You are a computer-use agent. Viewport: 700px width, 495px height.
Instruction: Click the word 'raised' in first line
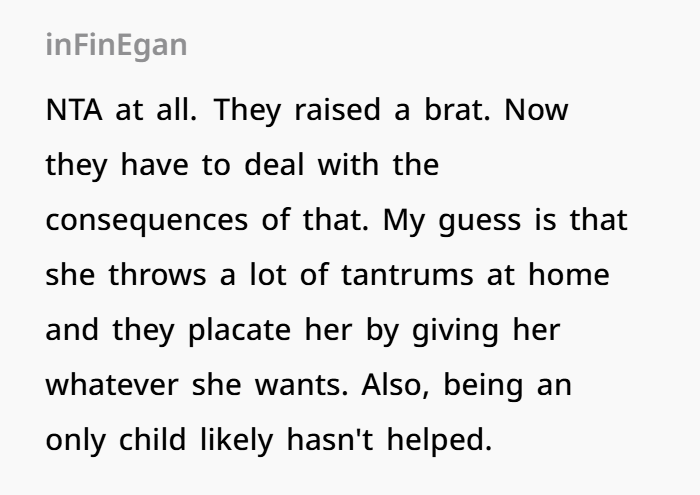337,110
